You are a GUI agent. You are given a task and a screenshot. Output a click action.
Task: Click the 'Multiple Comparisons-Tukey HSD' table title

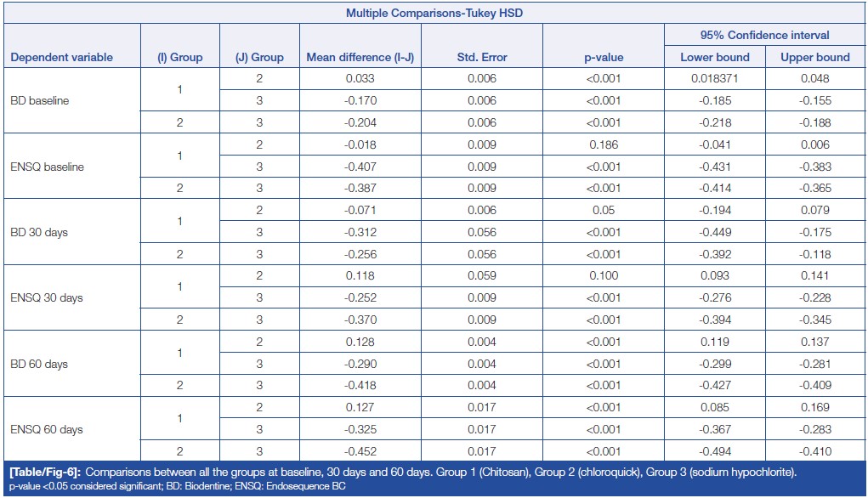click(434, 14)
